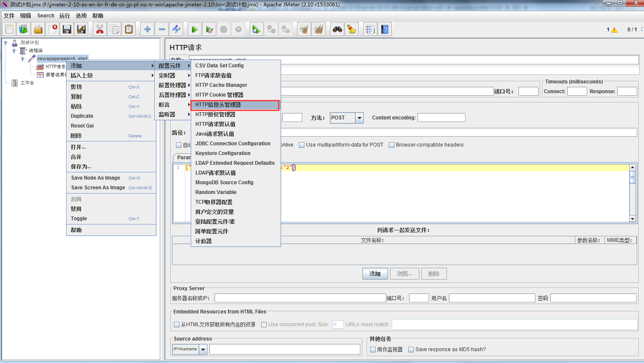
Task: Open the 后置处理器 submenu
Action: pyautogui.click(x=173, y=95)
